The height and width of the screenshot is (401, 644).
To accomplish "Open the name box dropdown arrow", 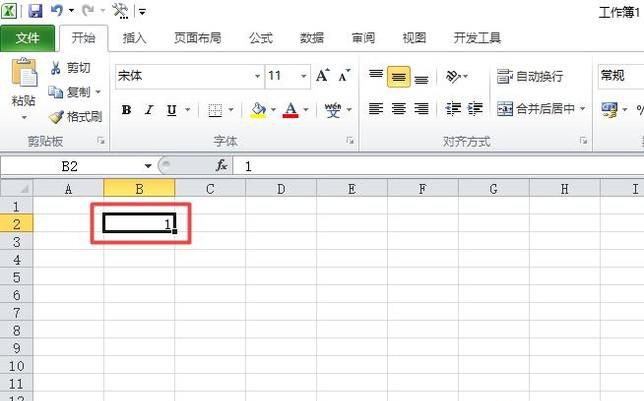I will 148,166.
